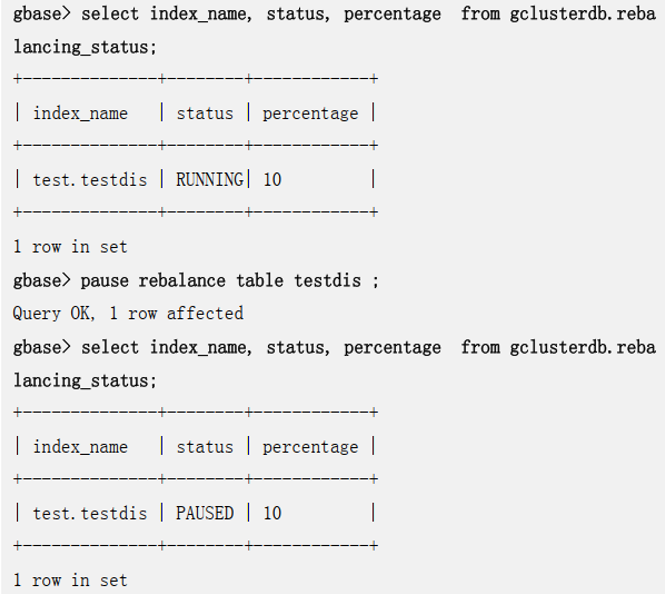Click the pause rebalance table testdis command
Viewport: 665px width, 594px height.
click(229, 280)
